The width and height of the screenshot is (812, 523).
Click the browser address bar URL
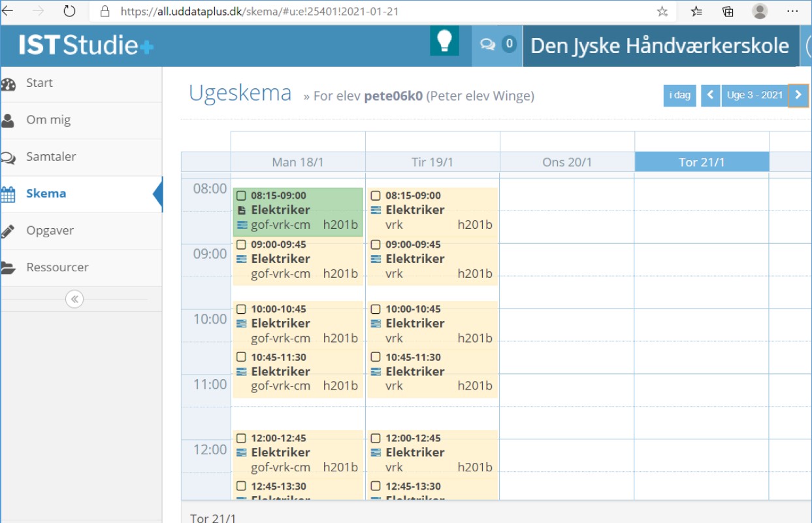pos(259,12)
